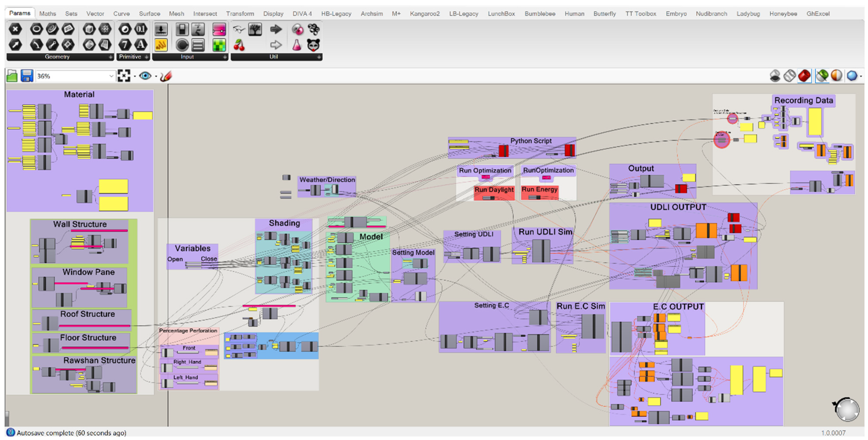Toggle only draw selected green preview
The width and height of the screenshot is (868, 440).
tap(822, 75)
